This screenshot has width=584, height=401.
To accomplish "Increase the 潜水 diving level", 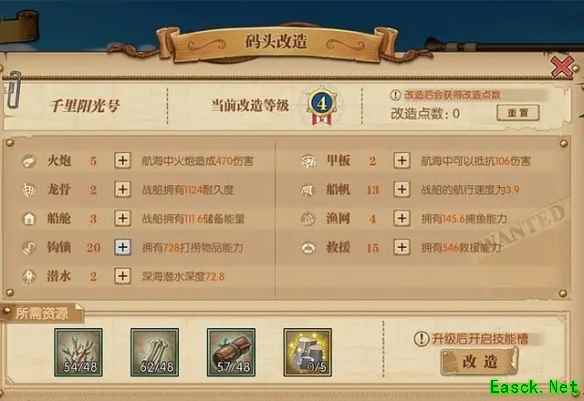I will click(123, 276).
